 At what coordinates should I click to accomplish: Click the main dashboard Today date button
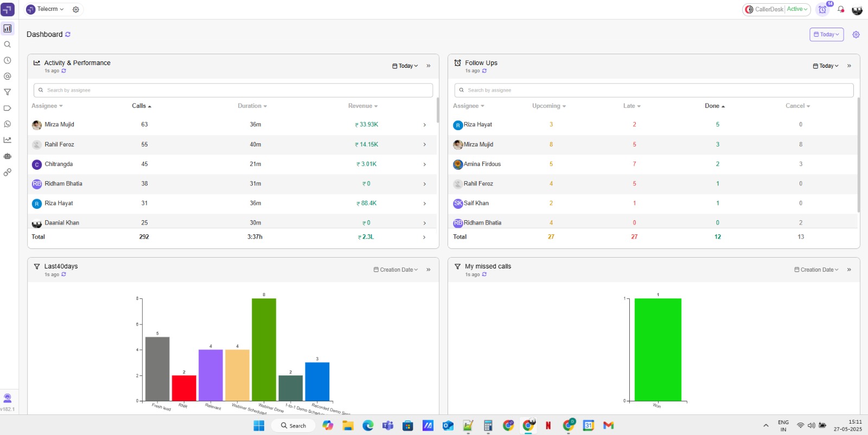(826, 35)
